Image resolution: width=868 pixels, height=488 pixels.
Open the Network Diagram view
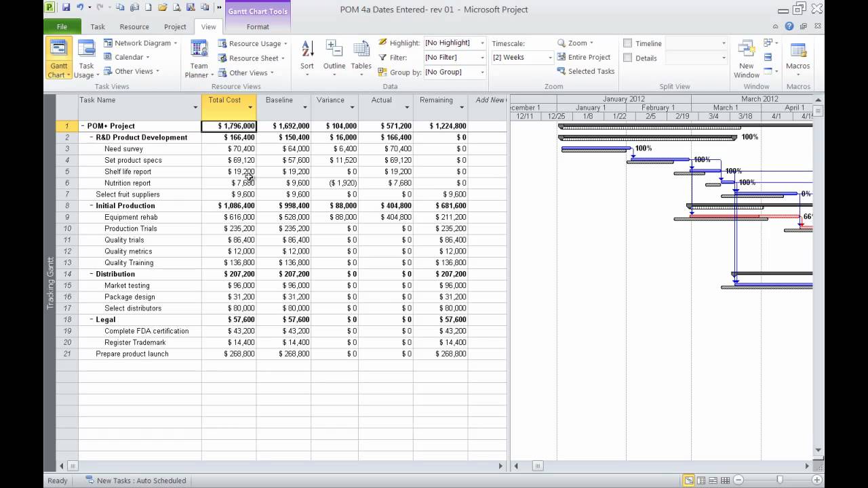140,43
